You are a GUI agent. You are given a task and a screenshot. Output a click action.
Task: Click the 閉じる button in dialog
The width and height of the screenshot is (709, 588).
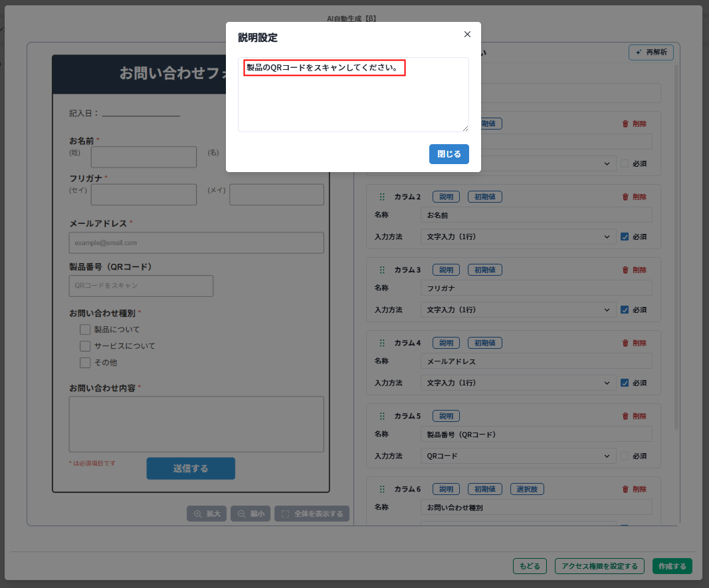tap(449, 153)
